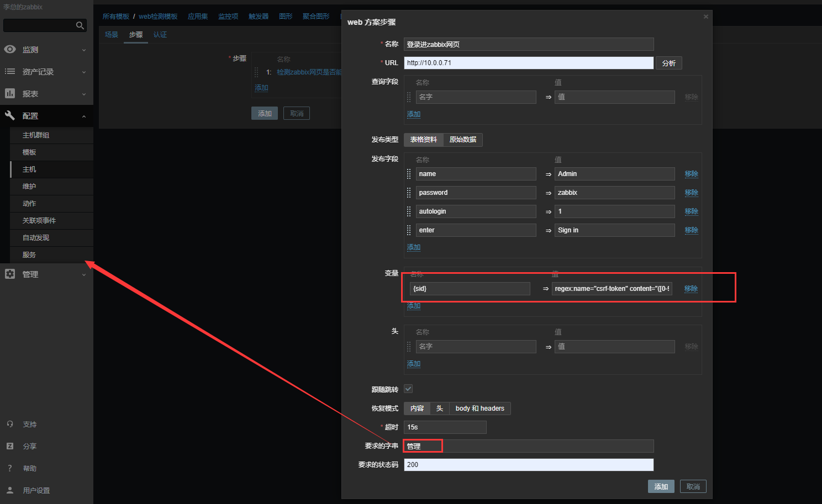Grab the drag handle of autologin row
822x504 pixels.
point(409,211)
